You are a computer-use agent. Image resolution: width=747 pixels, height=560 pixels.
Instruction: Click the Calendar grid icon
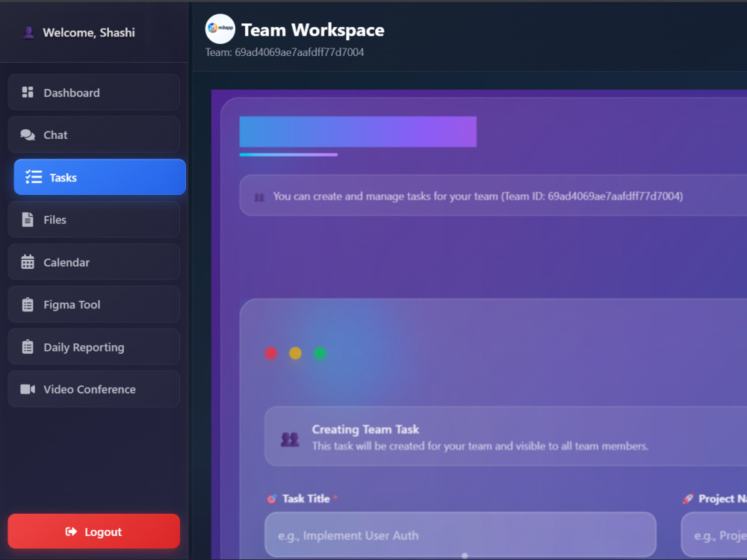tap(28, 262)
